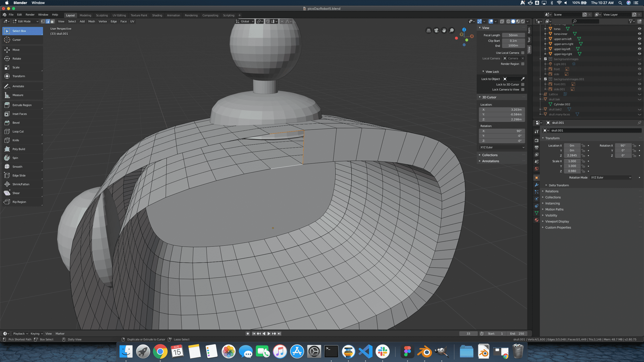Expand Delta Transform section
This screenshot has height=362, width=644.
click(558, 185)
